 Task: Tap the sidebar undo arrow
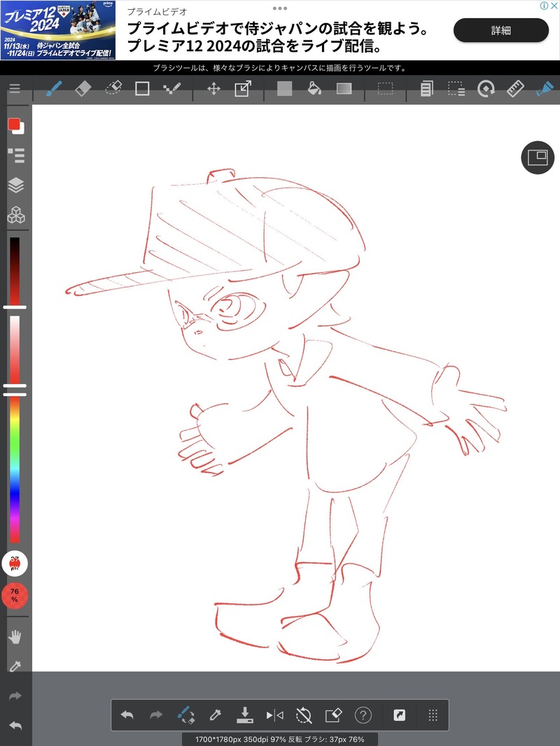point(15,726)
